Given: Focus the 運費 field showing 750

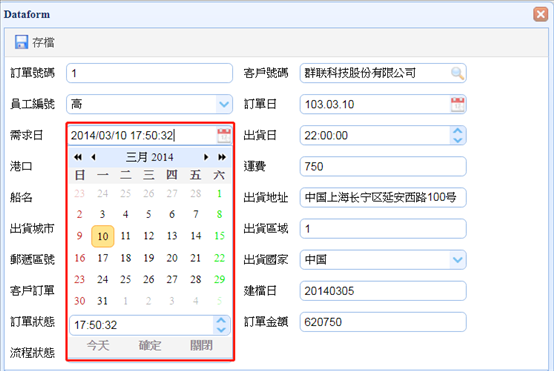Looking at the screenshot, I should [x=383, y=166].
